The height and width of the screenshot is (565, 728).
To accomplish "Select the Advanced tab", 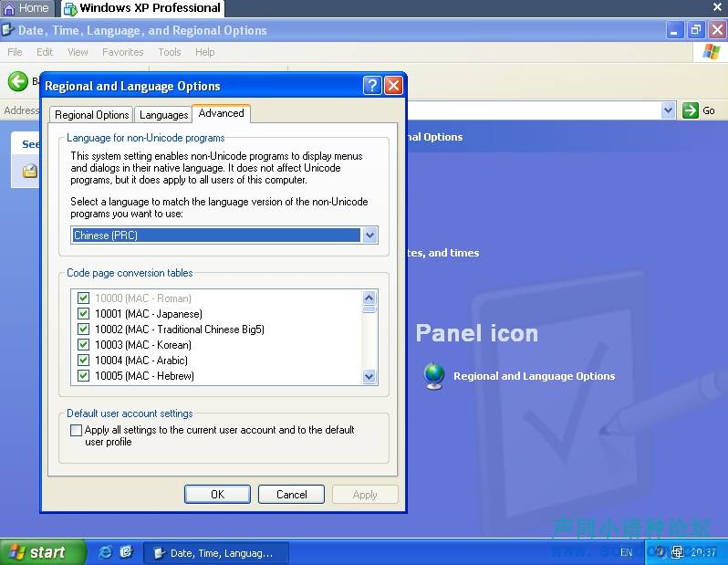I will click(x=221, y=113).
